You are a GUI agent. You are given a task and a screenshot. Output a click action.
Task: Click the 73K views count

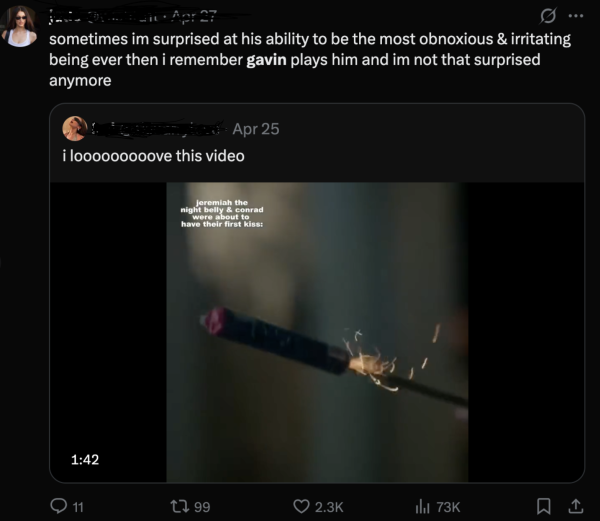click(448, 507)
